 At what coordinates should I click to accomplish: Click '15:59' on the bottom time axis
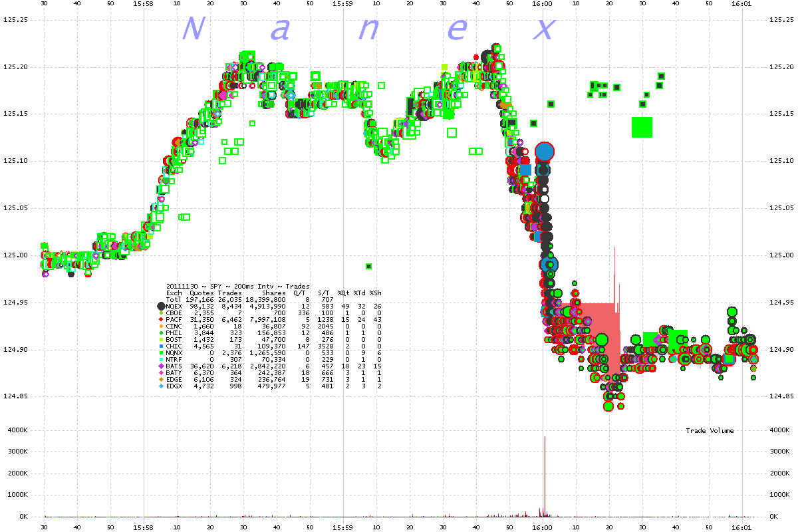(343, 527)
